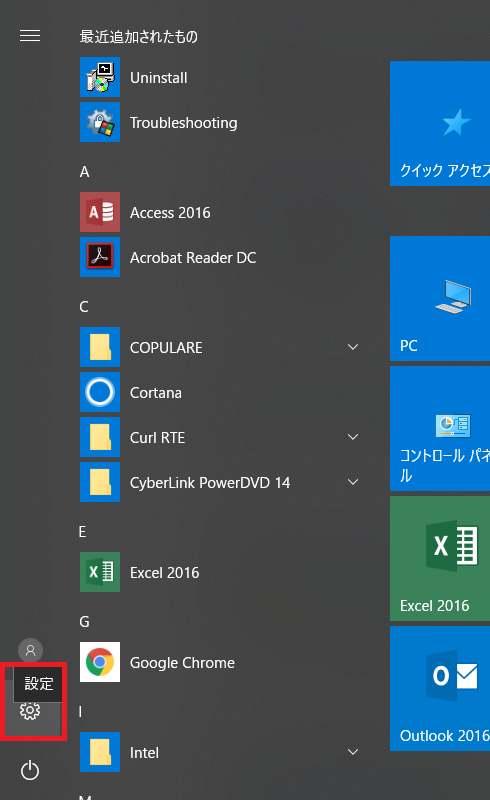Click the Cortana label
The width and height of the screenshot is (490, 800).
click(156, 393)
